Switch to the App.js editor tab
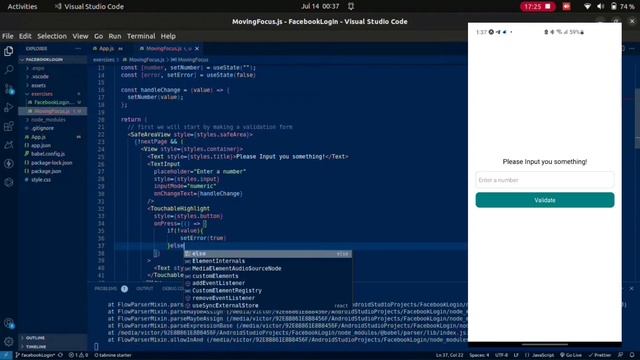Screen dimensions: 640x360 point(106,49)
